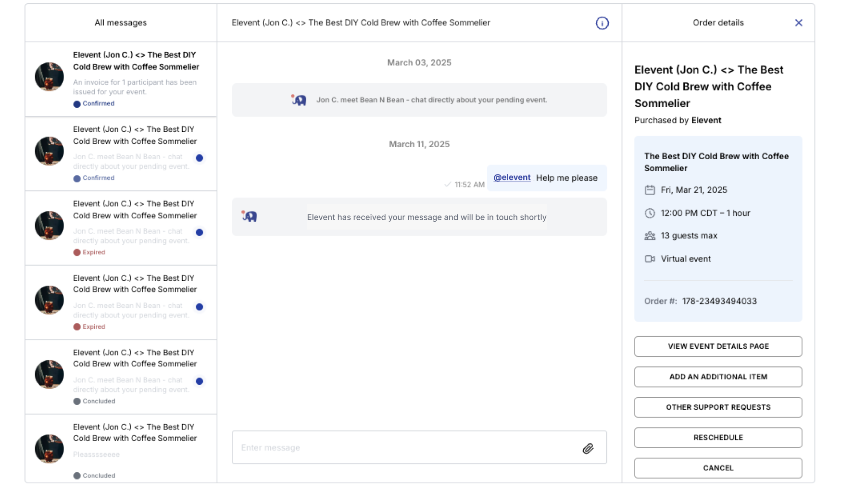
Task: Click the delivered checkmark beside 11:52 AM
Action: [447, 184]
